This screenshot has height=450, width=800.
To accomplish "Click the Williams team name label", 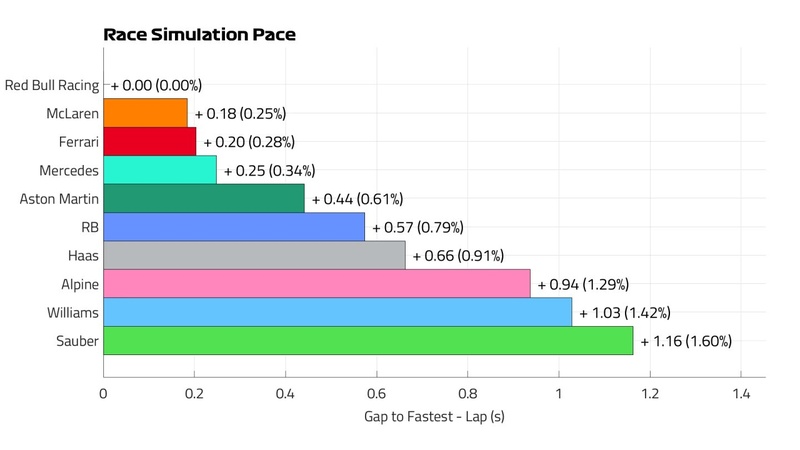I will click(71, 312).
